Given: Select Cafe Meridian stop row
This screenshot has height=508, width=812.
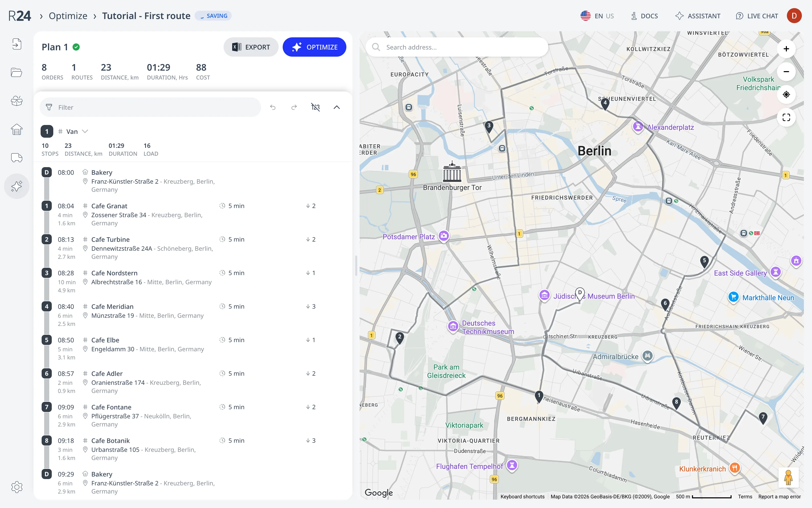Looking at the screenshot, I should pyautogui.click(x=193, y=315).
